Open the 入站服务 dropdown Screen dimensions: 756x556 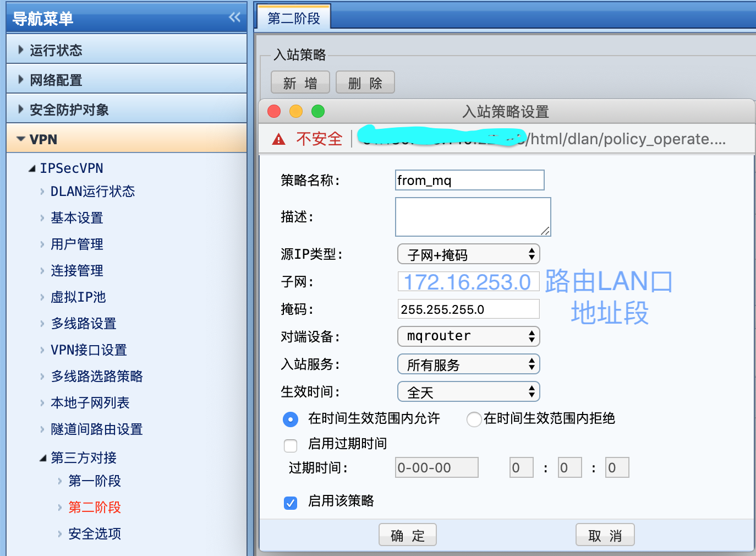(x=468, y=364)
